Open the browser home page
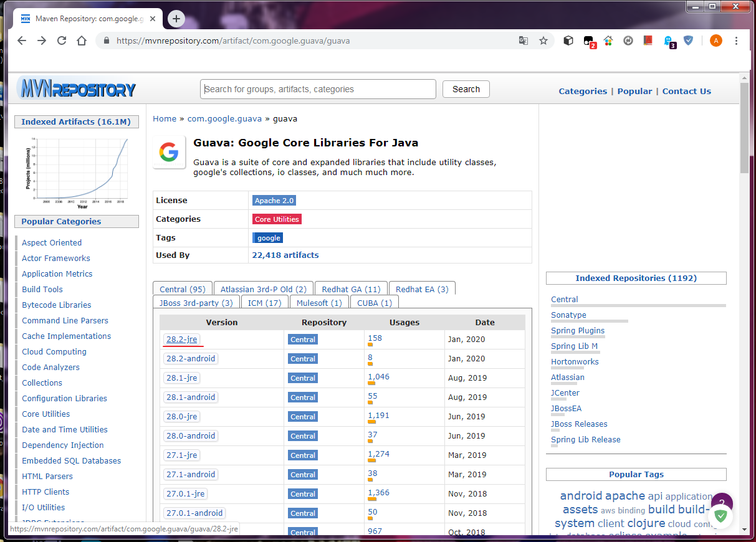This screenshot has width=756, height=542. point(82,40)
